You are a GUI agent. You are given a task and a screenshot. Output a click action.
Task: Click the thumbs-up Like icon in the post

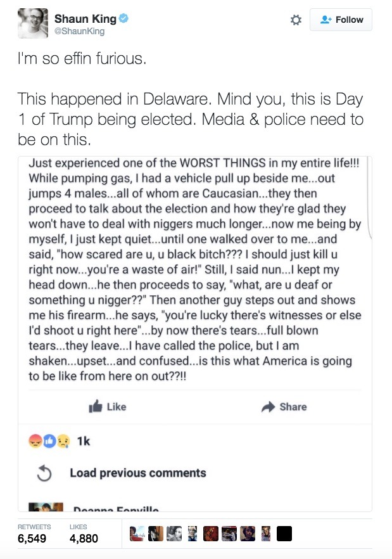click(96, 407)
